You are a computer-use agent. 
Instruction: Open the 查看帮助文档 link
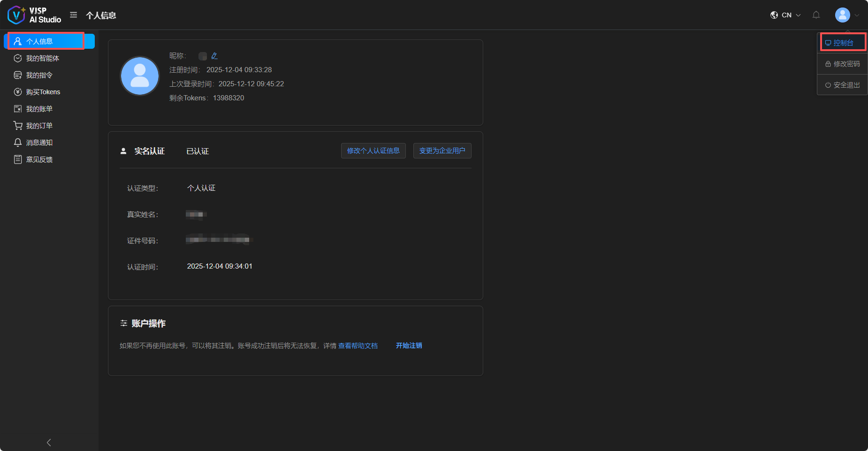coord(358,346)
